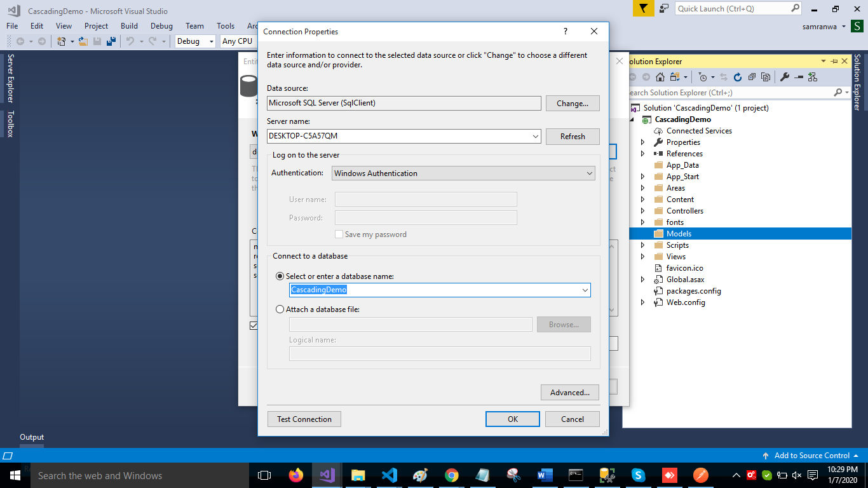Open the Debug menu
This screenshot has width=868, height=488.
(x=161, y=26)
